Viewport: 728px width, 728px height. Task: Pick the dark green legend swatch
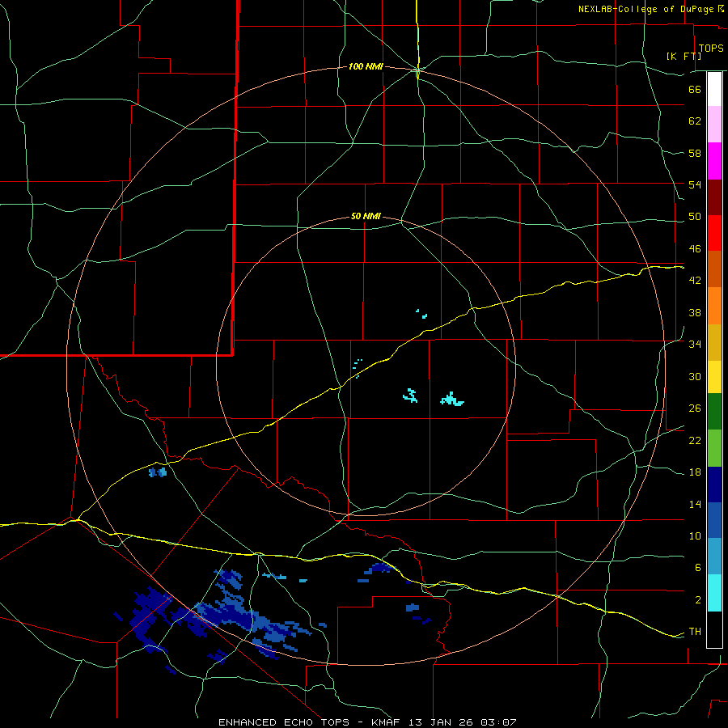point(714,412)
